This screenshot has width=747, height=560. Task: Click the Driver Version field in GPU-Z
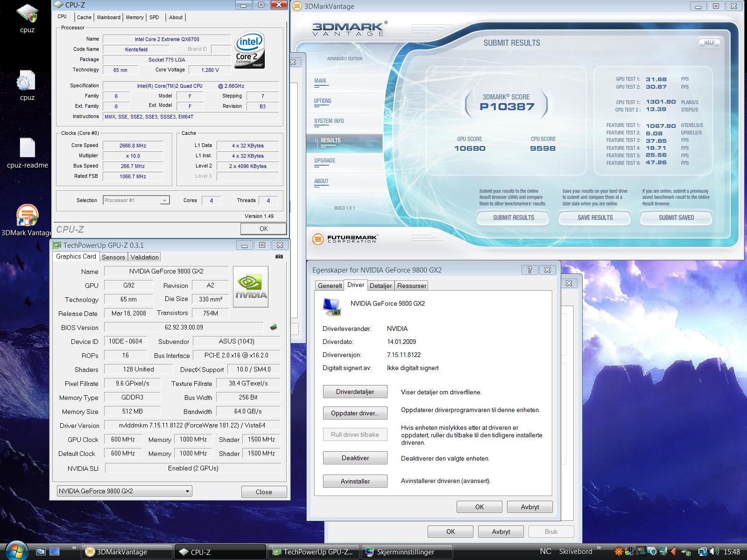click(192, 425)
